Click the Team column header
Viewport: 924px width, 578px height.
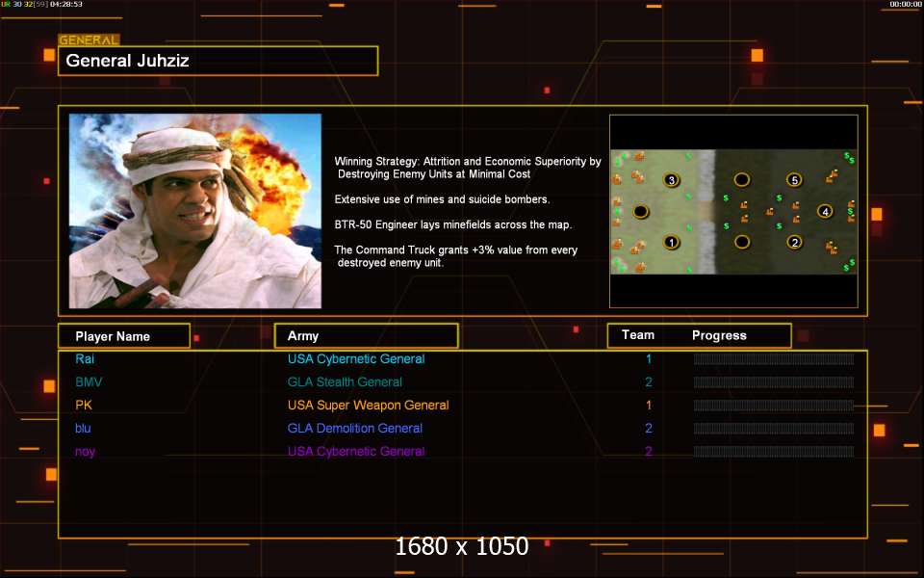[638, 335]
